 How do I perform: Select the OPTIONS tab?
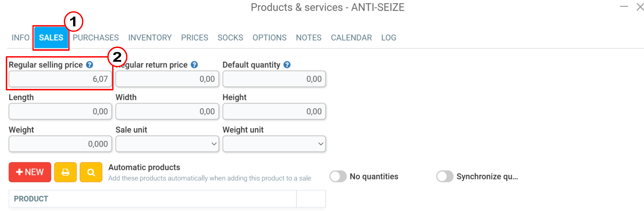coord(269,38)
